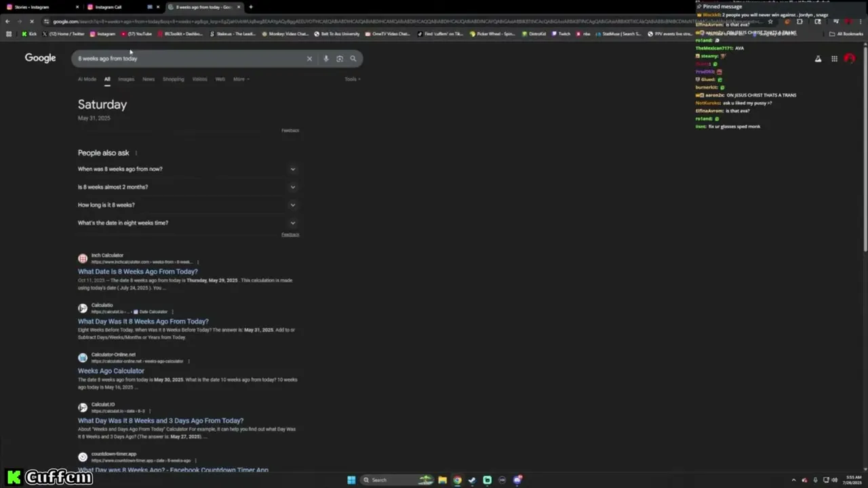Start voice search with the microphone icon

(x=325, y=59)
